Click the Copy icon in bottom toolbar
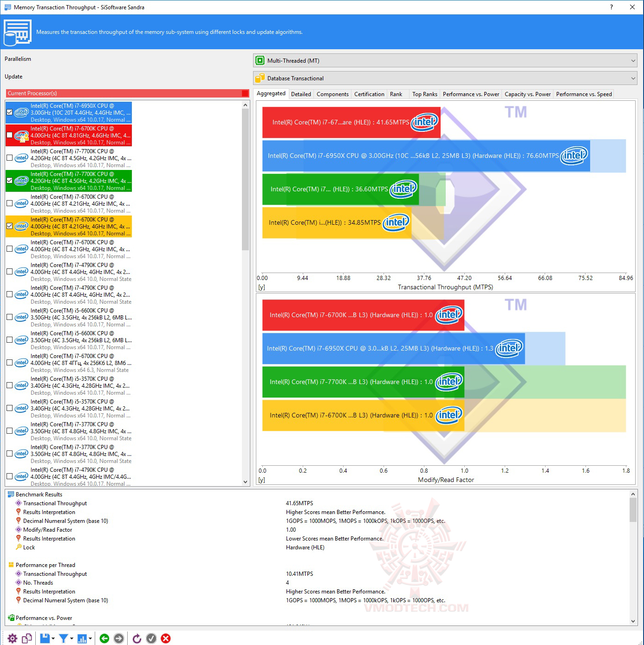Image resolution: width=644 pixels, height=645 pixels. click(x=27, y=638)
